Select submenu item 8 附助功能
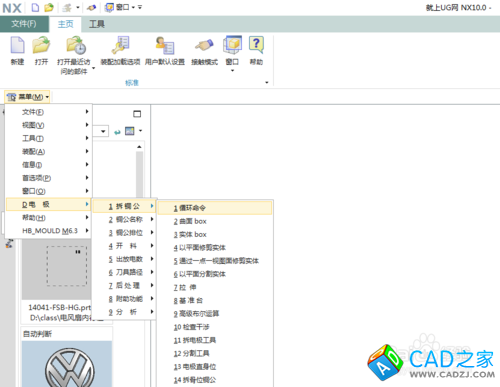The image size is (500, 387). tap(124, 299)
